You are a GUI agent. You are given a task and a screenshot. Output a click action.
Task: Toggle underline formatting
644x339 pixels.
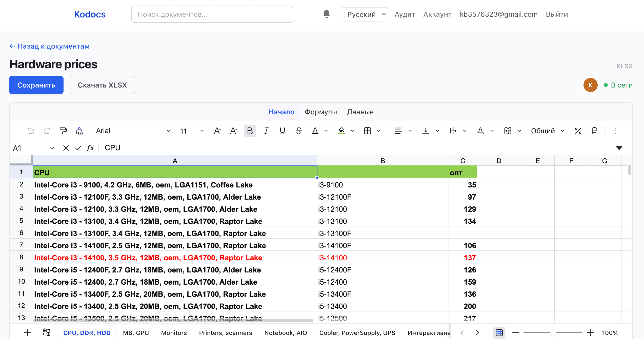282,131
